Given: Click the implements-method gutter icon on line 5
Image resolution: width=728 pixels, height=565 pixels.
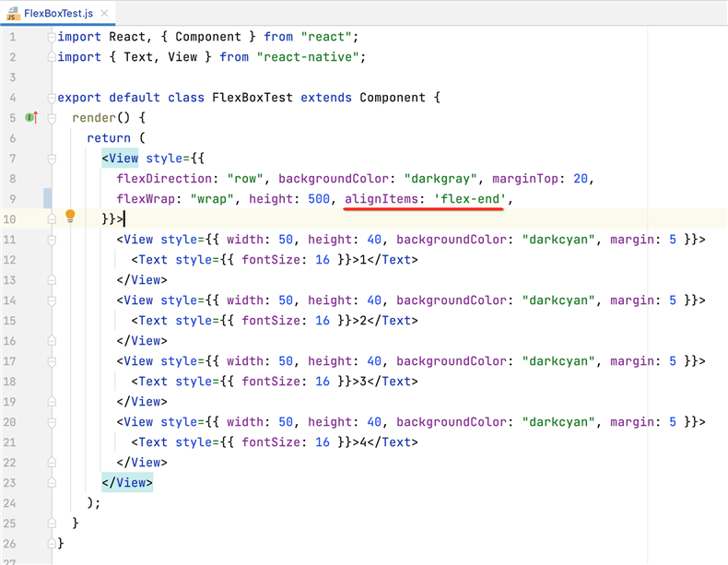Looking at the screenshot, I should pos(31,118).
